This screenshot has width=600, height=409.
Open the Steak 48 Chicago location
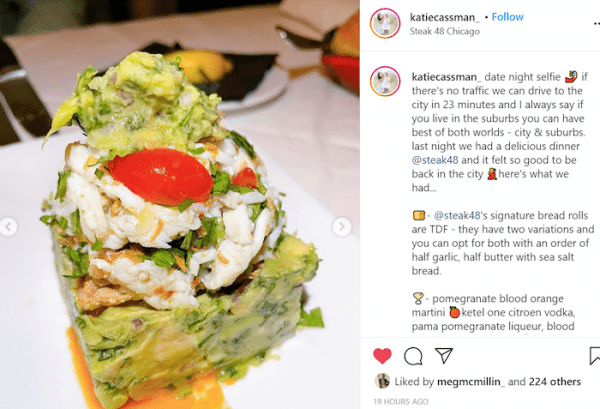[x=445, y=31]
